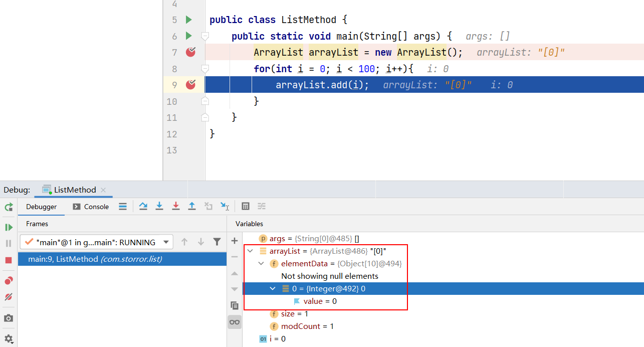Click the duplicate watch copy icon
This screenshot has height=347, width=644.
235,305
